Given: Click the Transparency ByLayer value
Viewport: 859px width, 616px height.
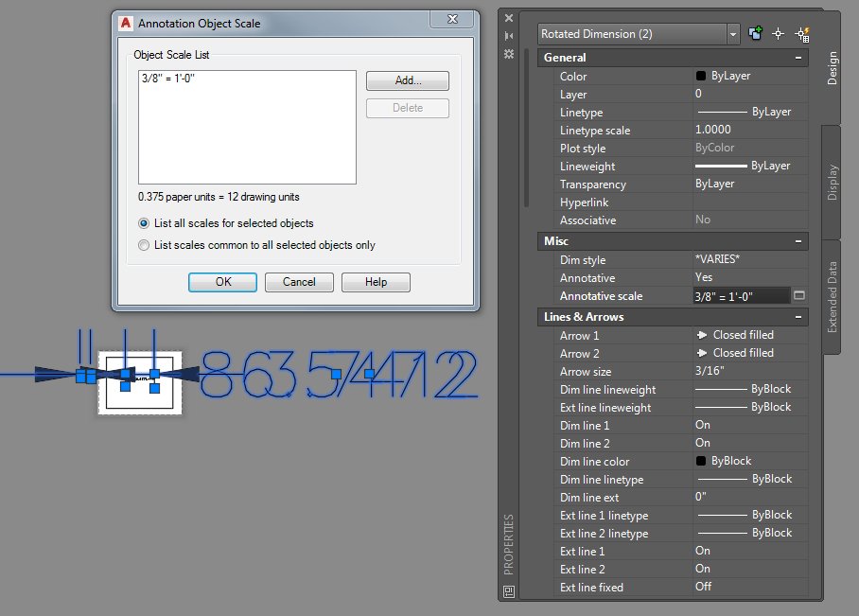Looking at the screenshot, I should click(750, 185).
